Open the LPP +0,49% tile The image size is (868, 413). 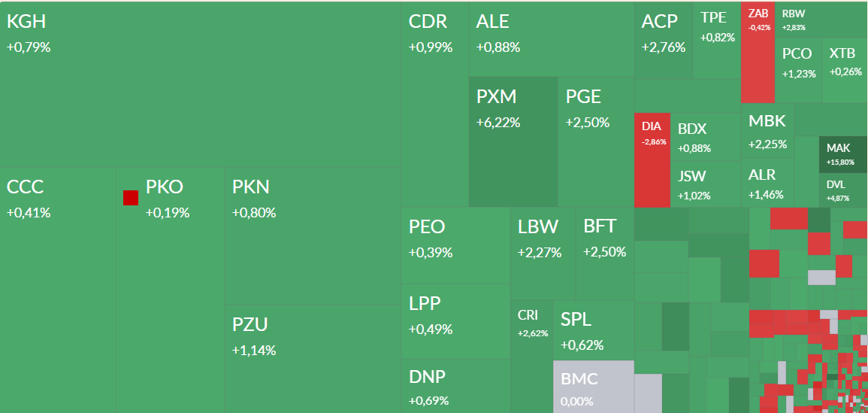pyautogui.click(x=455, y=321)
